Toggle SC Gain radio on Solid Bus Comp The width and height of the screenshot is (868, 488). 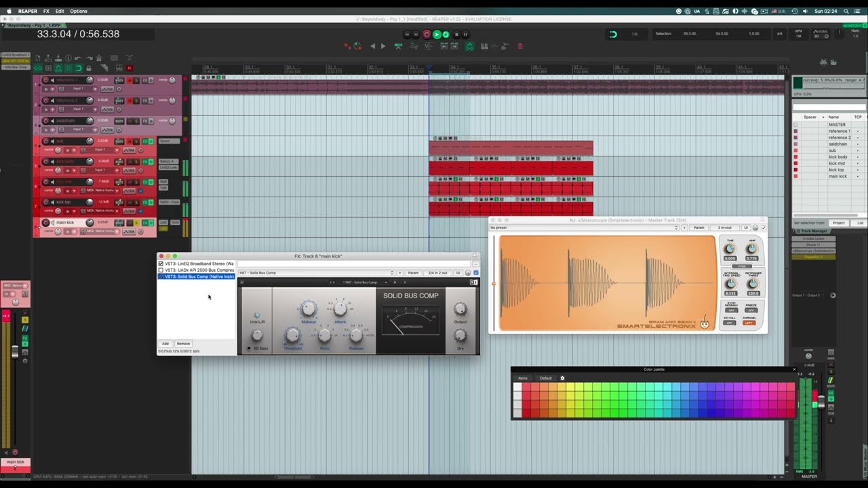click(248, 348)
